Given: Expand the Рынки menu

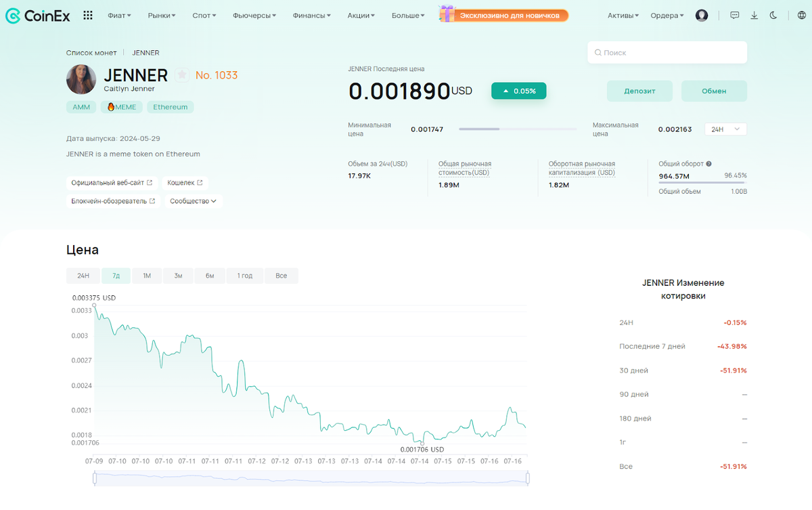Looking at the screenshot, I should (162, 15).
